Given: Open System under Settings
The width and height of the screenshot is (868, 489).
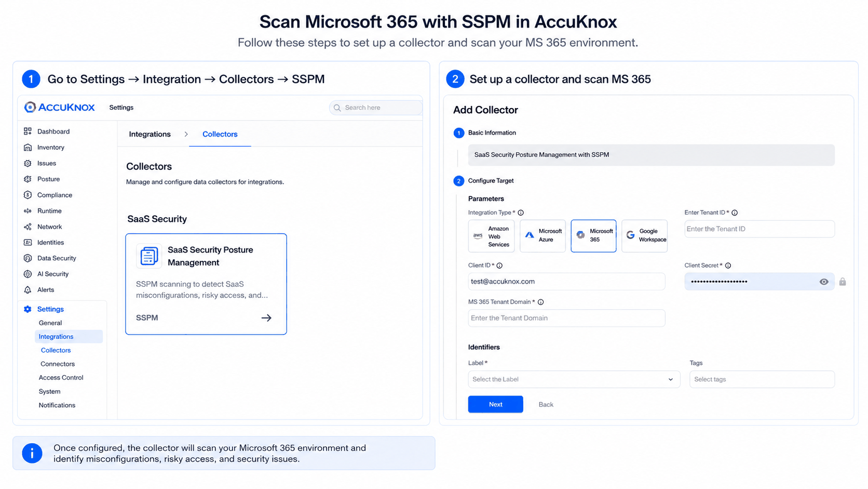Looking at the screenshot, I should tap(49, 392).
